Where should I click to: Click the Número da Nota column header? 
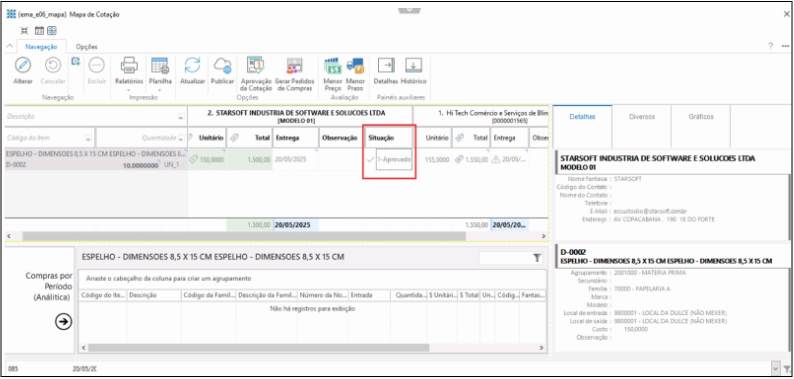coord(322,294)
